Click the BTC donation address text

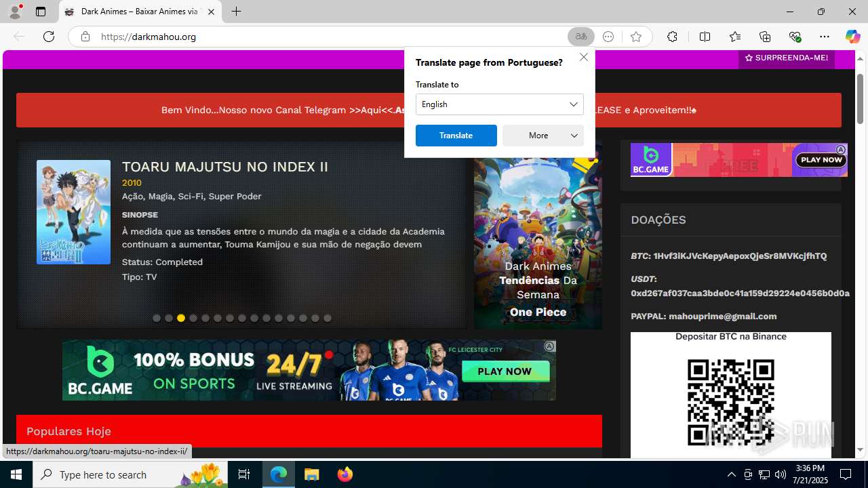pos(740,256)
